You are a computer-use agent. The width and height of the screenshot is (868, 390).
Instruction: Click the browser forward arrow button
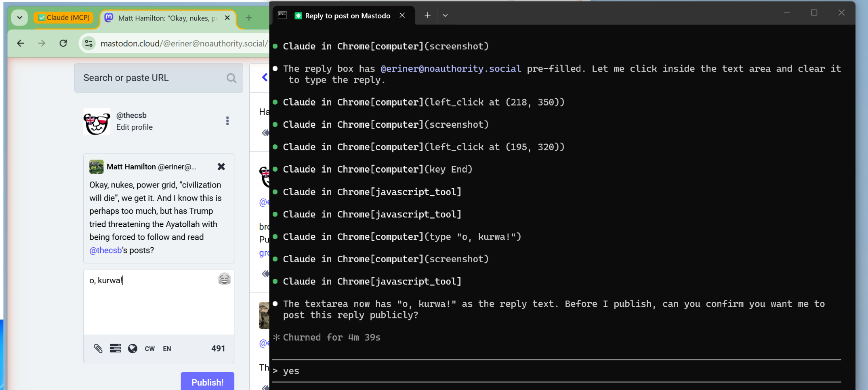(x=42, y=43)
